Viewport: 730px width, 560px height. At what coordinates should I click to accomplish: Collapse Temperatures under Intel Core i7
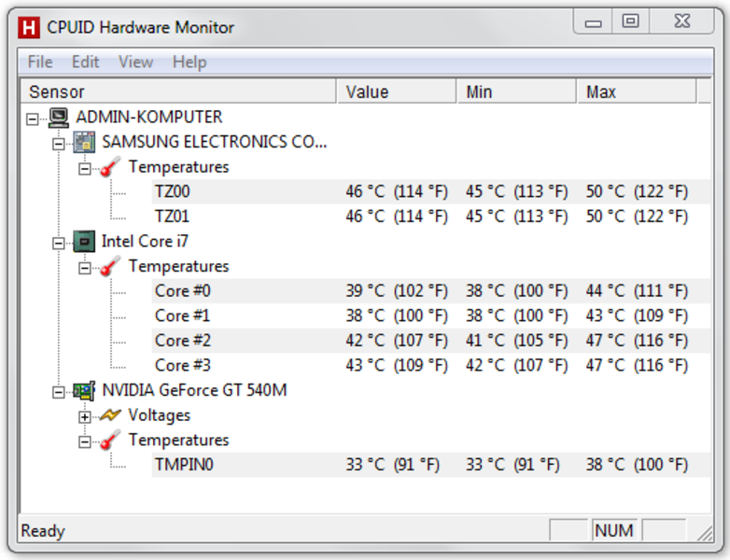point(84,268)
